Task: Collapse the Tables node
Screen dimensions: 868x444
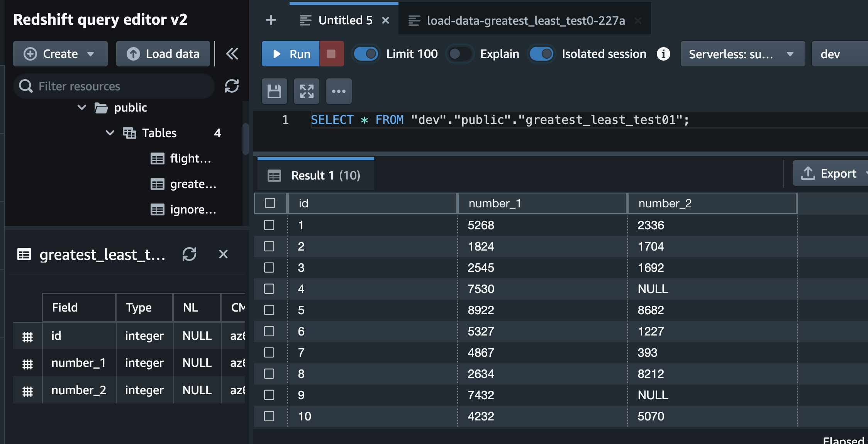Action: pyautogui.click(x=110, y=133)
